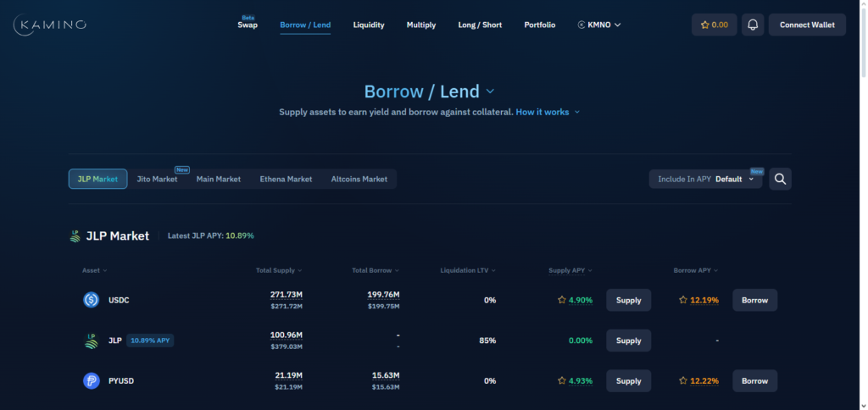The image size is (868, 410).
Task: Click USDC total supply 271.73M
Action: pos(287,294)
